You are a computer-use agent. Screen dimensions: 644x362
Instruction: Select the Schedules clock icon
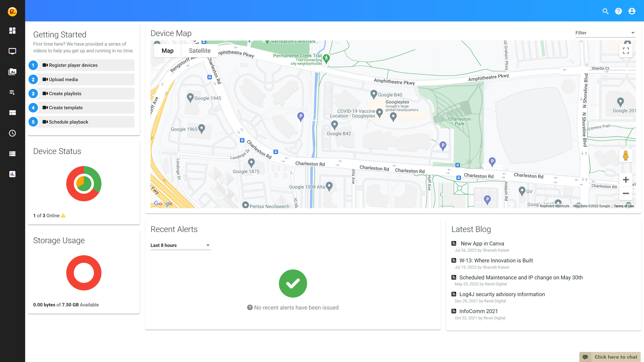[x=12, y=133]
